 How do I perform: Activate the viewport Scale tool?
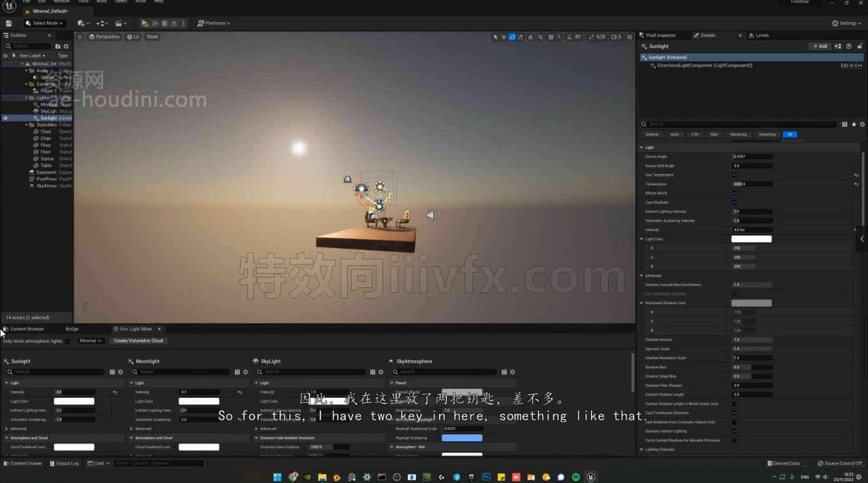[520, 37]
